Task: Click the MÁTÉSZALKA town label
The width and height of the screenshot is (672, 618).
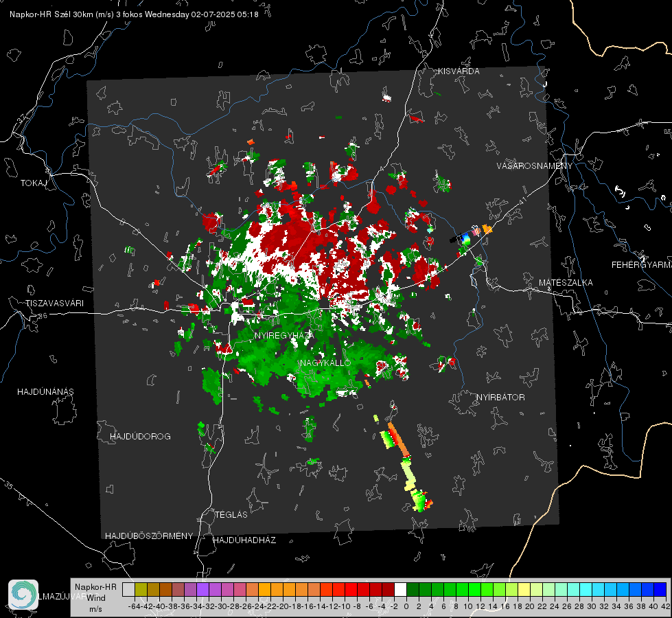Action: 566,283
